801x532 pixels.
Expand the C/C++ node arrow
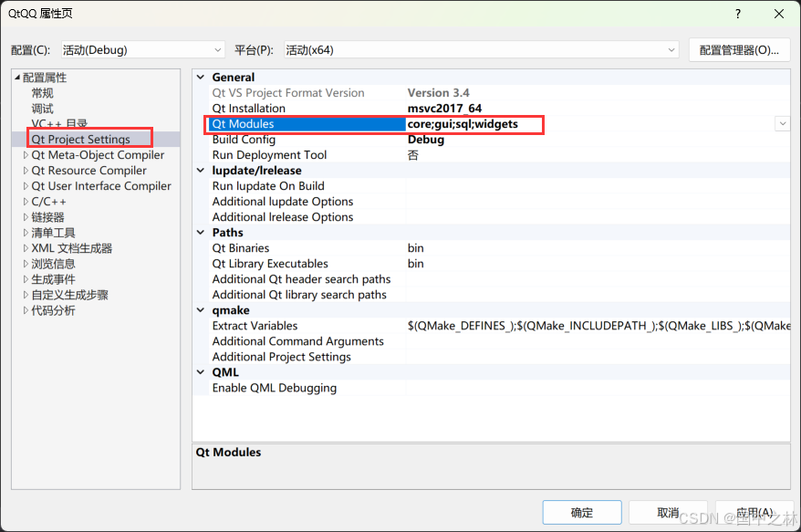(x=26, y=202)
